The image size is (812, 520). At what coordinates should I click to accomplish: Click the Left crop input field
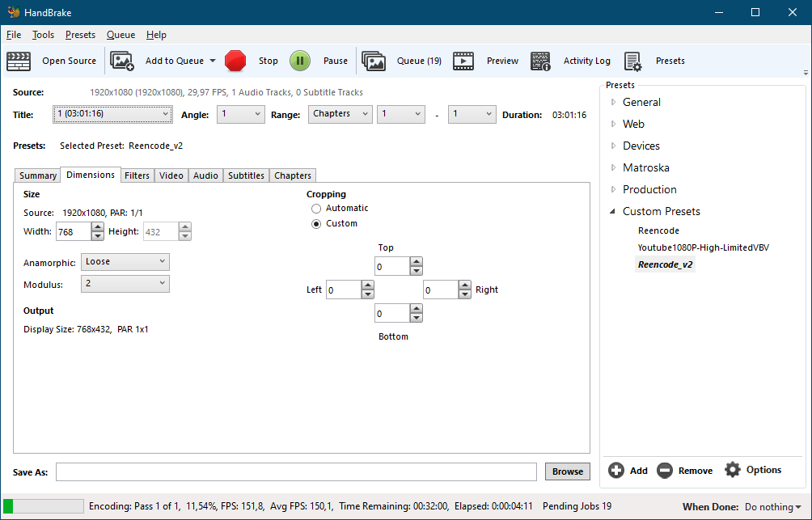(x=344, y=290)
